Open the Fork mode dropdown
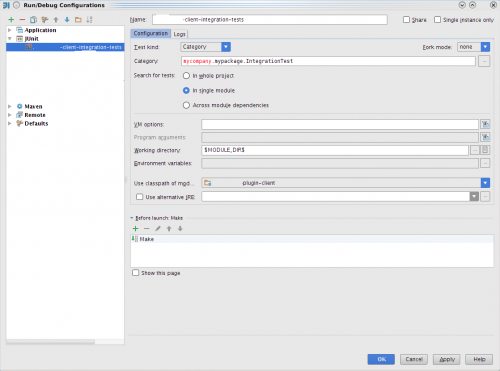 [x=485, y=47]
